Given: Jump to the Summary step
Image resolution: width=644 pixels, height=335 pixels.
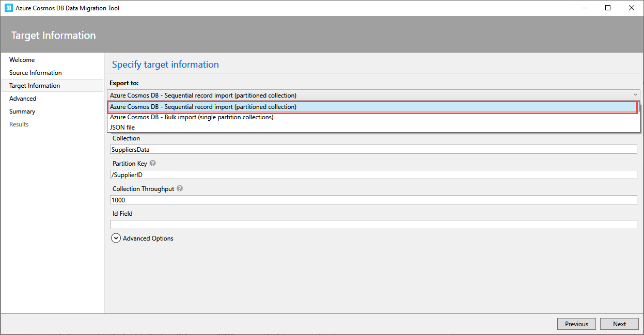Looking at the screenshot, I should pyautogui.click(x=52, y=111).
